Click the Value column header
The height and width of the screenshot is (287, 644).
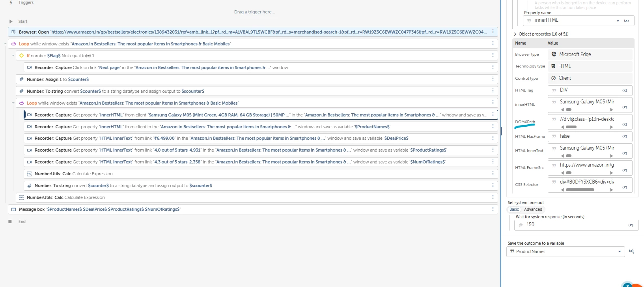tap(553, 43)
